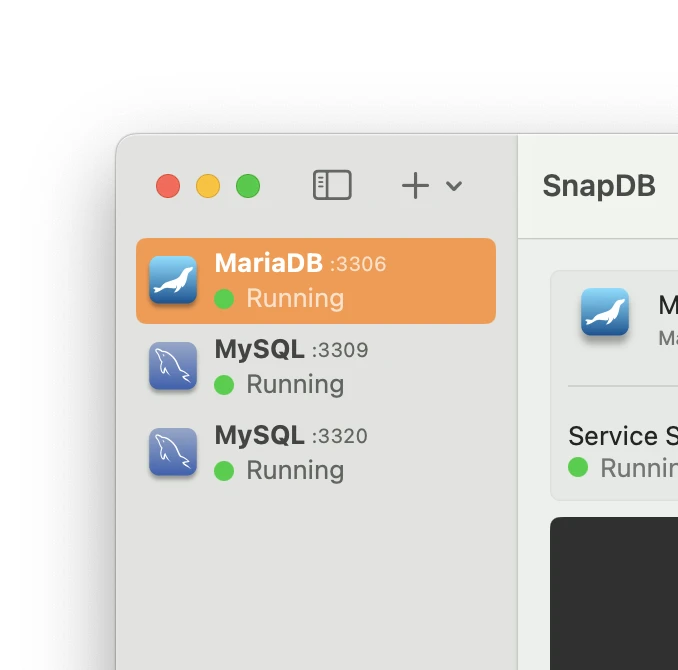Toggle the sidebar visibility icon
The width and height of the screenshot is (678, 670).
(x=332, y=185)
